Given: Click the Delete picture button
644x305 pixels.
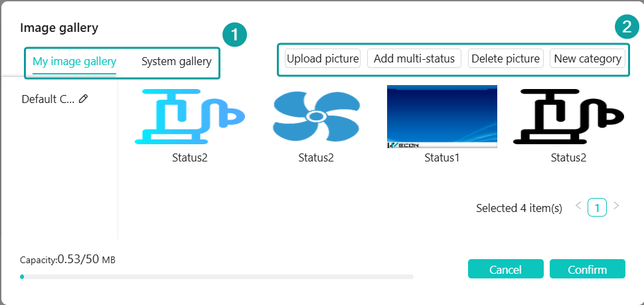Looking at the screenshot, I should pyautogui.click(x=506, y=58).
